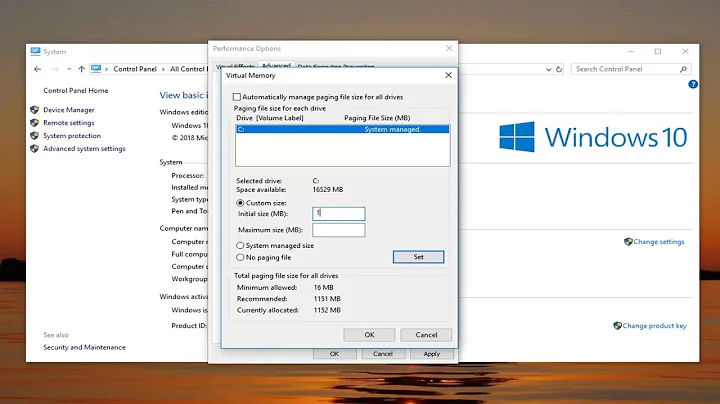
Task: Close the Performance Options dialog
Action: (x=449, y=48)
